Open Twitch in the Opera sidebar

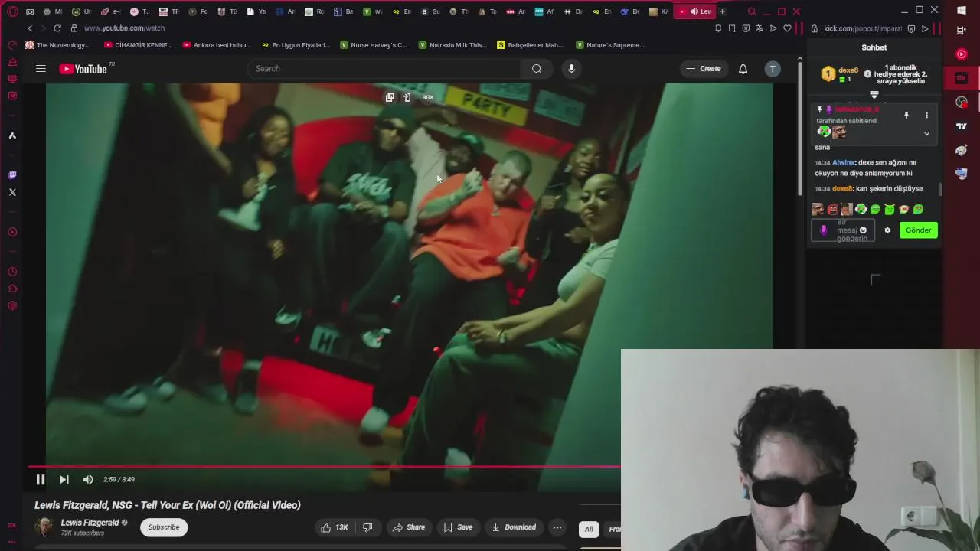coord(12,175)
